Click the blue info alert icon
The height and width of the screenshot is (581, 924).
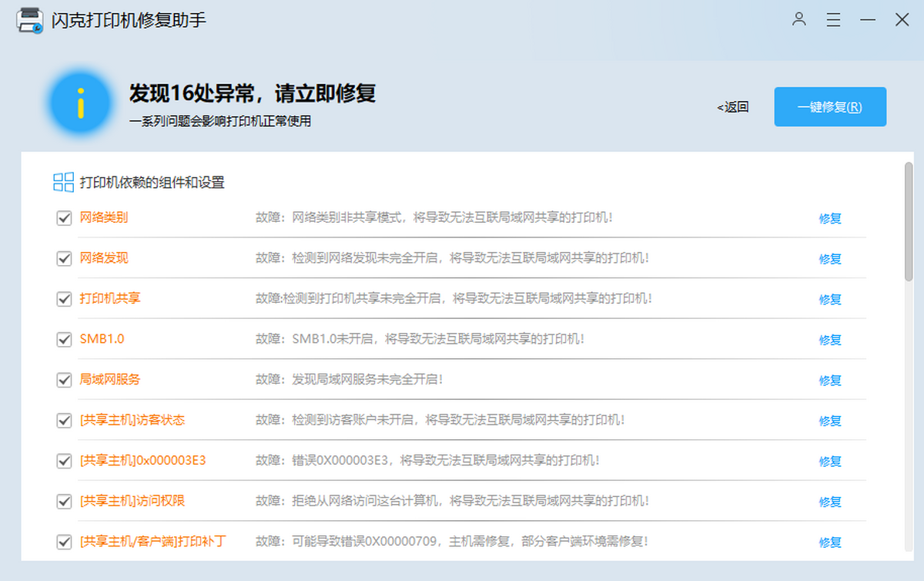tap(79, 102)
